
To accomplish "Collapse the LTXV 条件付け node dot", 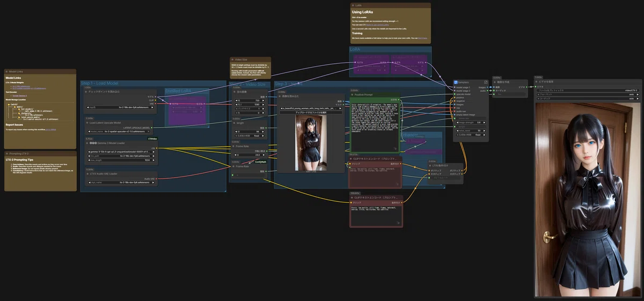I will (x=430, y=165).
